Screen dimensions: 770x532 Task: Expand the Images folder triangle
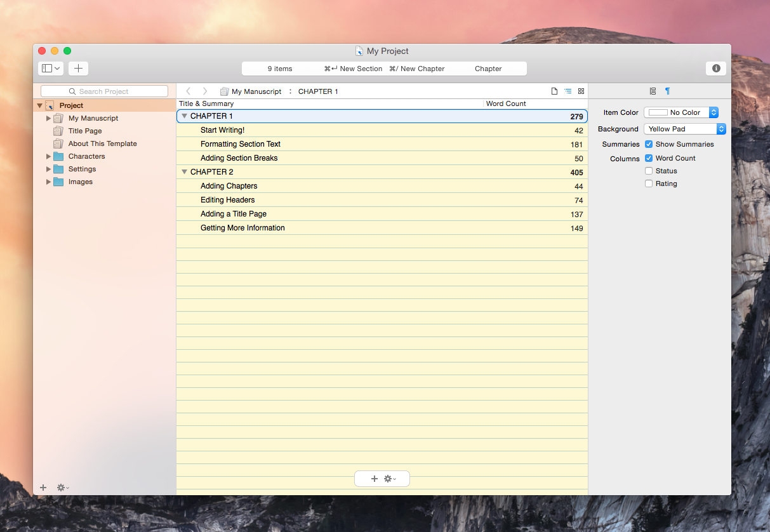[48, 182]
